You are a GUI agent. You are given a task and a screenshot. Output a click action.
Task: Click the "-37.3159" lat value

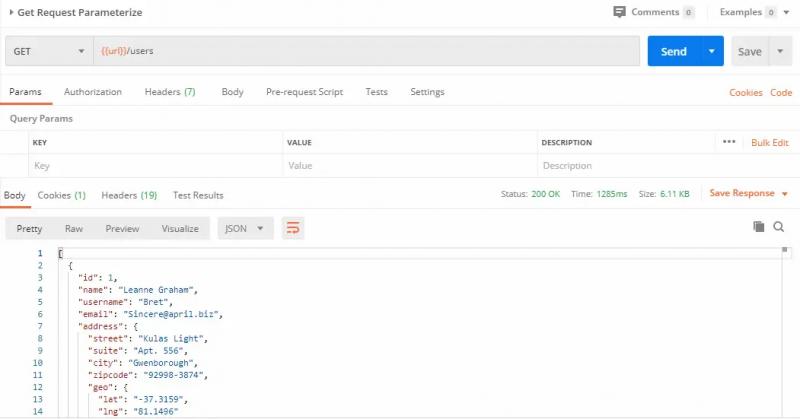158,399
